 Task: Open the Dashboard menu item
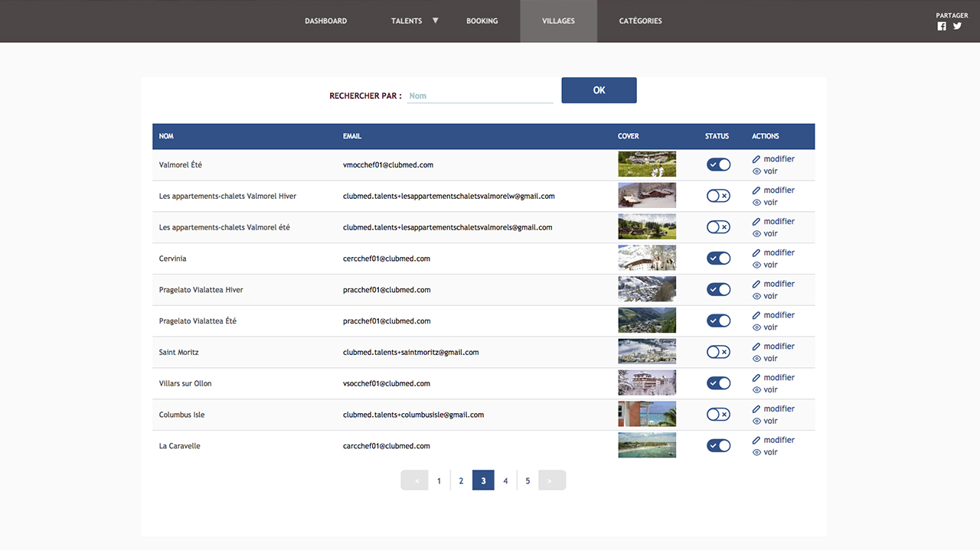tap(326, 21)
